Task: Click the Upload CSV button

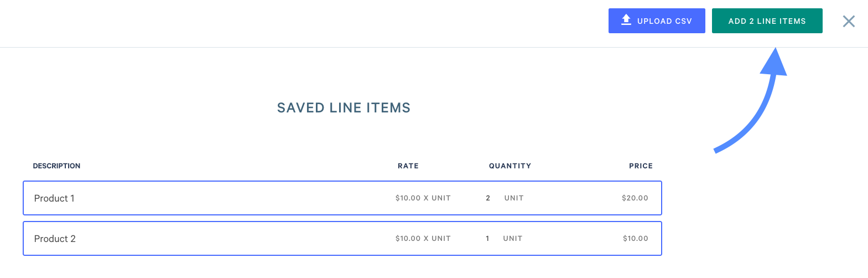Action: pos(657,20)
